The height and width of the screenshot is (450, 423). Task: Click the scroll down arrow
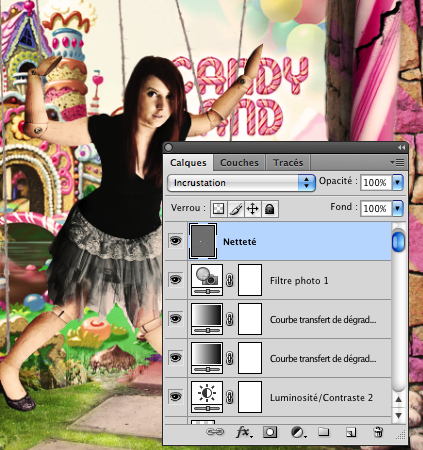pyautogui.click(x=398, y=415)
